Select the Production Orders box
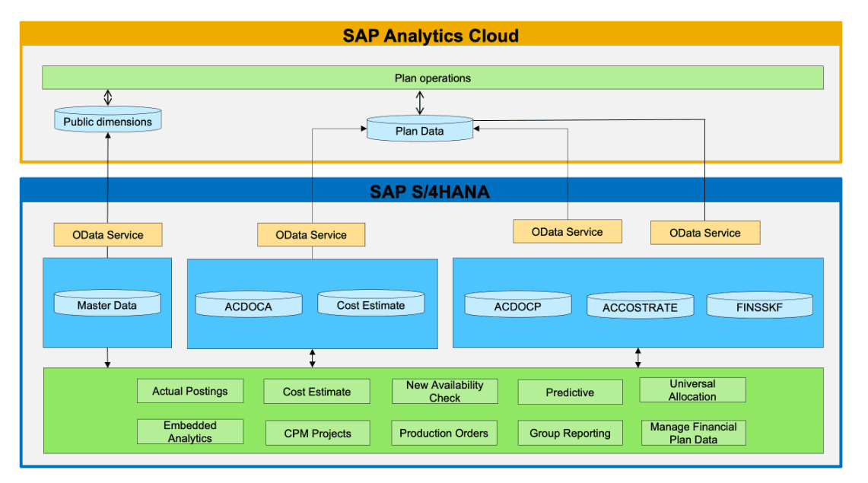Image resolution: width=868 pixels, height=483 pixels. coord(444,433)
